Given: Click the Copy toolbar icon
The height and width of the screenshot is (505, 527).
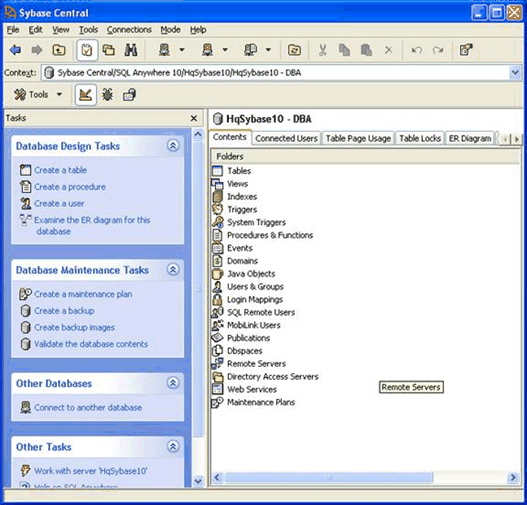Looking at the screenshot, I should (x=344, y=50).
